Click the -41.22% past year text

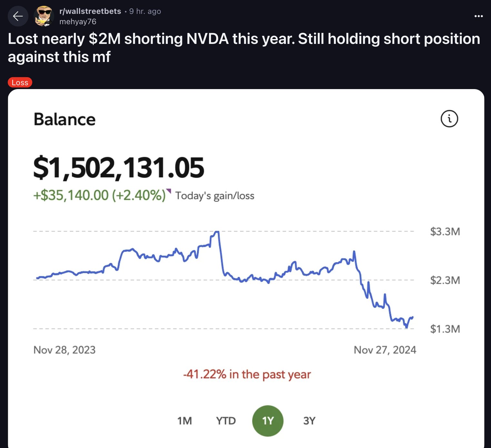[x=247, y=374]
